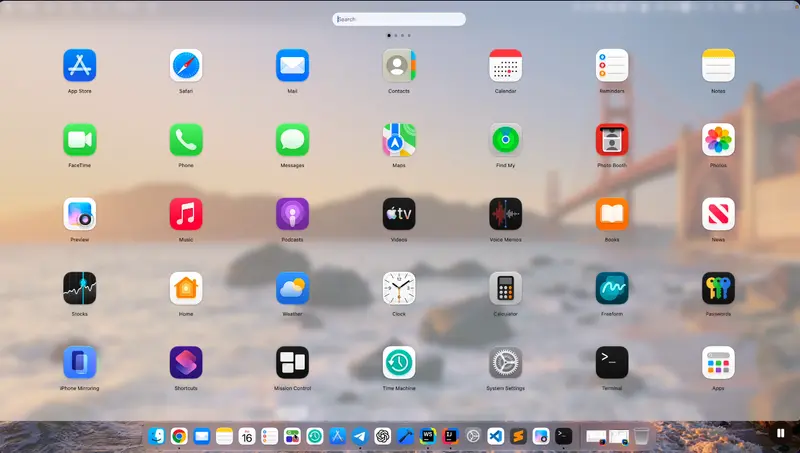800x453 pixels.
Task: Launch the Maps app
Action: point(399,140)
